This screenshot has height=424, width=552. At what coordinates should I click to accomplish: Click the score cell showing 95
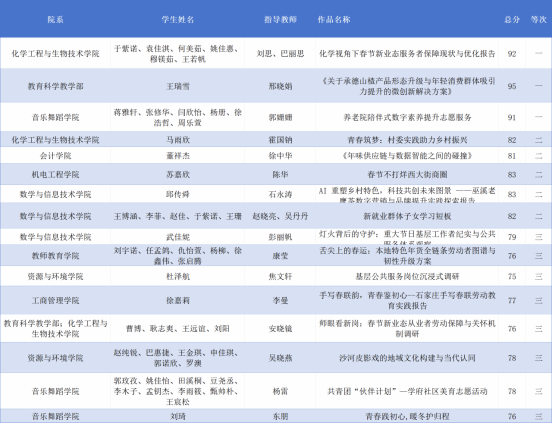point(512,86)
